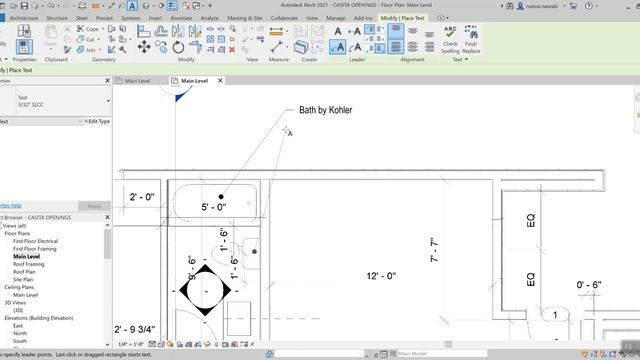The height and width of the screenshot is (360, 640).
Task: Click the Type Properties icon above Properties
Action: (x=24, y=31)
